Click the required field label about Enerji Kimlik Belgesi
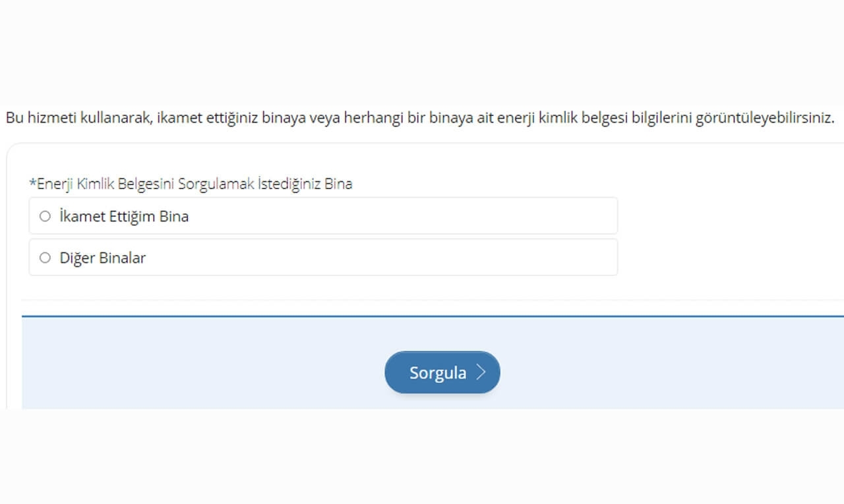The width and height of the screenshot is (844, 504). [x=191, y=184]
